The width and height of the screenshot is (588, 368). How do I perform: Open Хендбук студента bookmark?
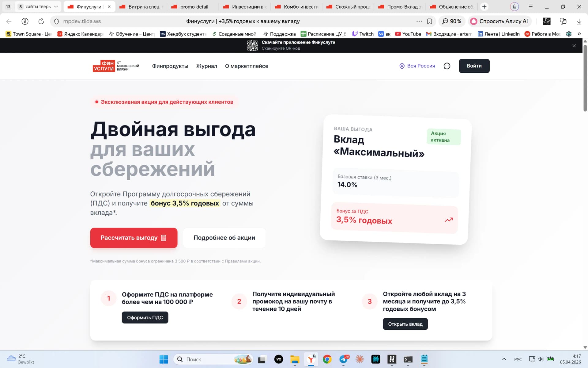pos(183,34)
